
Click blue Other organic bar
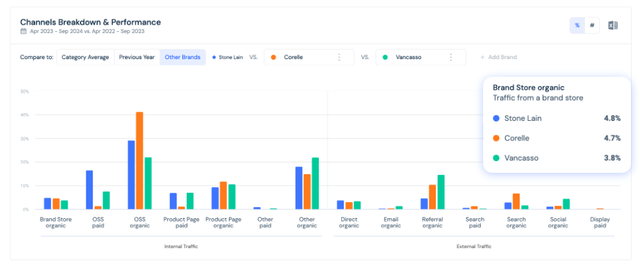[299, 188]
